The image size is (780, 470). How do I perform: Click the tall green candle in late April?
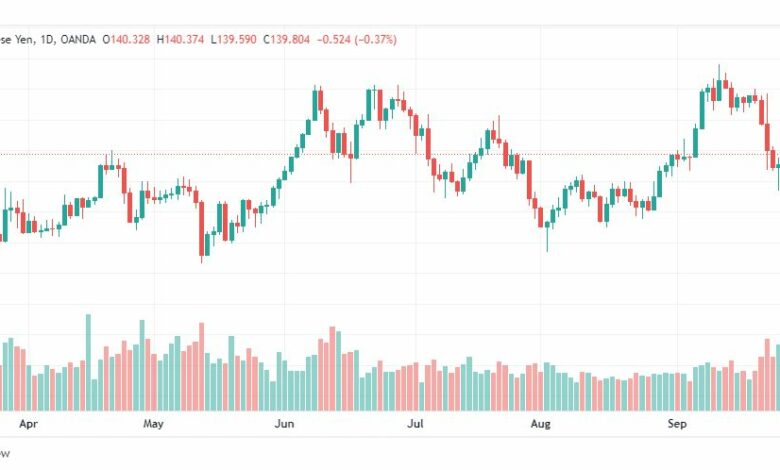100,180
